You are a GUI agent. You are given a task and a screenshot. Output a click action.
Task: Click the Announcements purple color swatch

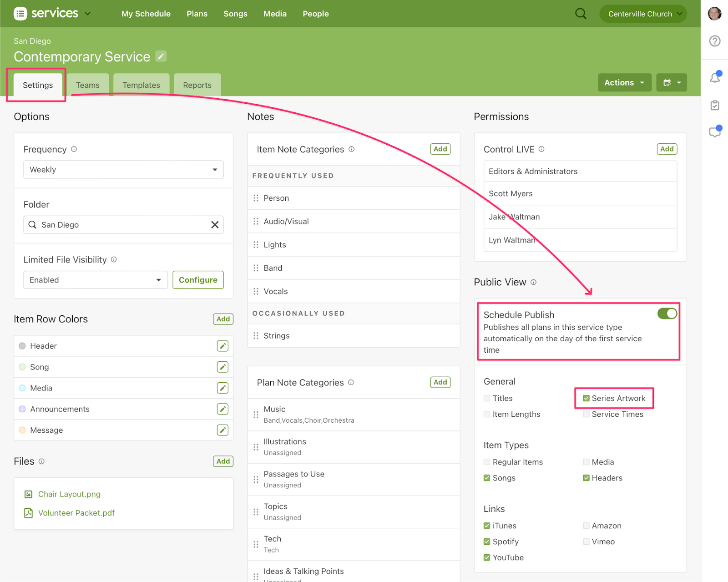22,409
